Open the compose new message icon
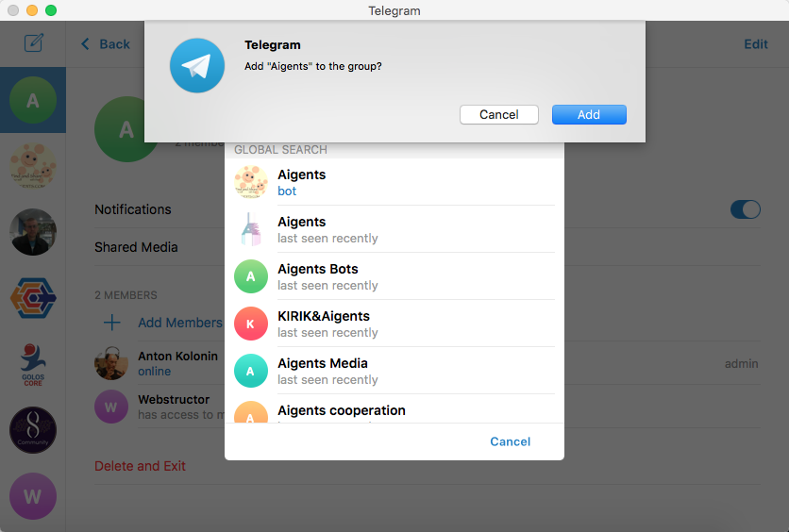Image resolution: width=789 pixels, height=532 pixels. tap(34, 42)
